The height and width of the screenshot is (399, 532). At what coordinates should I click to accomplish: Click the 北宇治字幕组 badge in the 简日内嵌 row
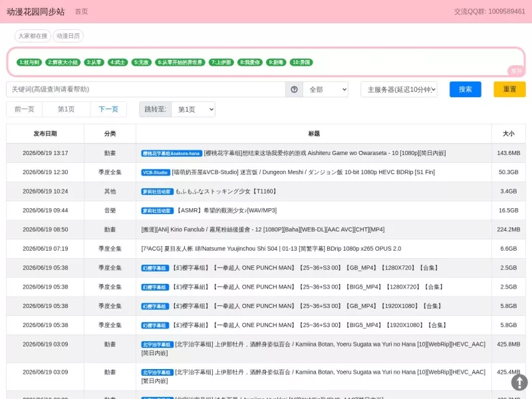pyautogui.click(x=157, y=344)
